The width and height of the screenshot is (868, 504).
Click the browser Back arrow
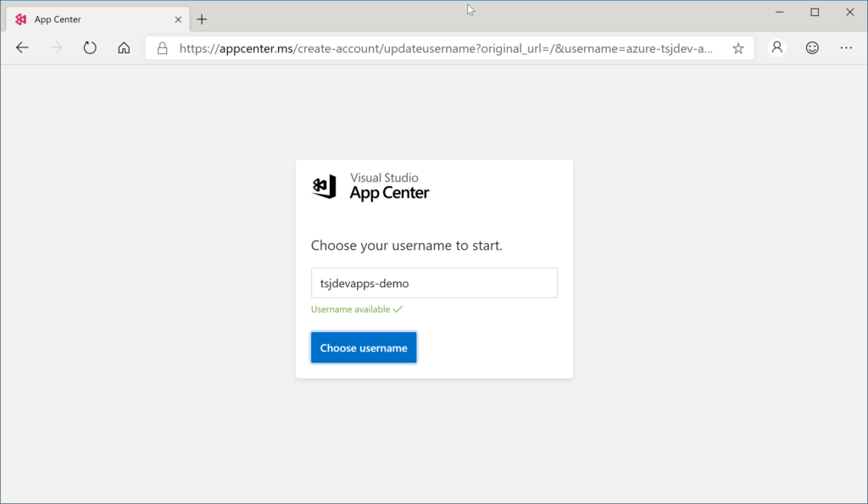click(x=22, y=48)
